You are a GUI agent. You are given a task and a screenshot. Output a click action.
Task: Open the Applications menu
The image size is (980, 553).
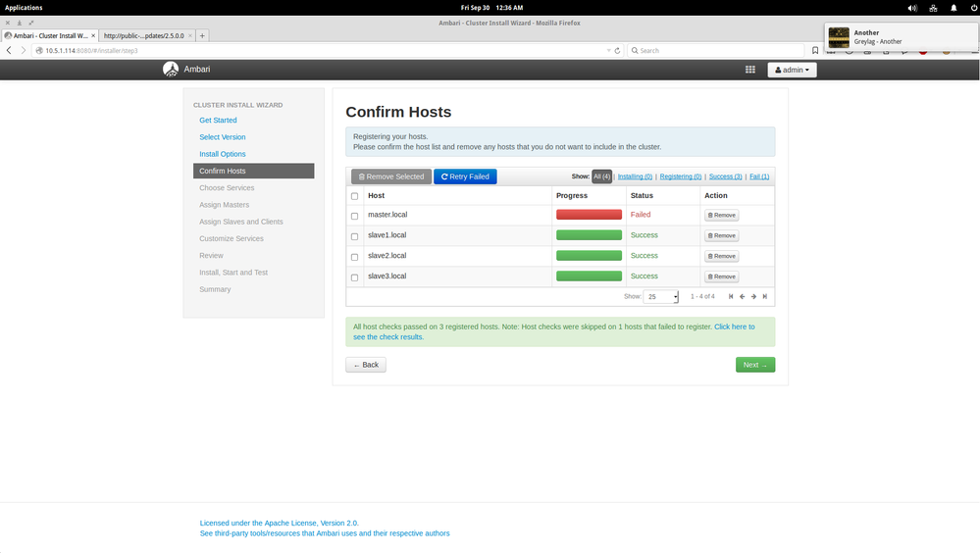24,8
